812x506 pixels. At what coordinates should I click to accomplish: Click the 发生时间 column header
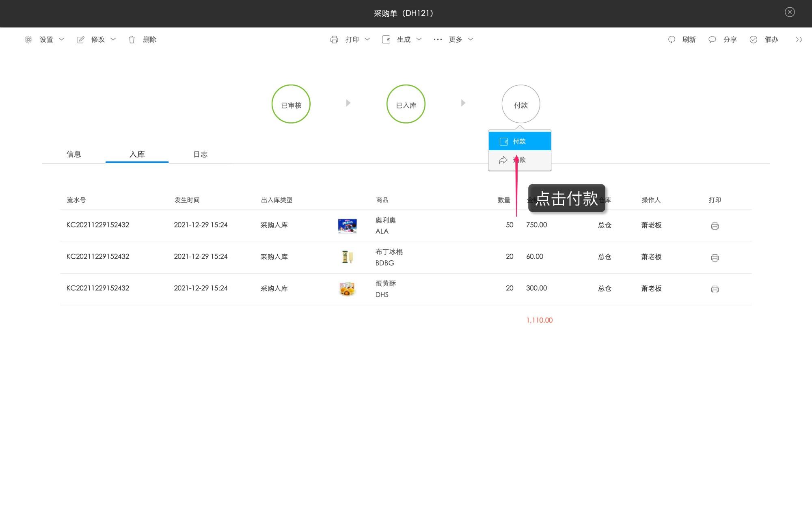tap(187, 200)
